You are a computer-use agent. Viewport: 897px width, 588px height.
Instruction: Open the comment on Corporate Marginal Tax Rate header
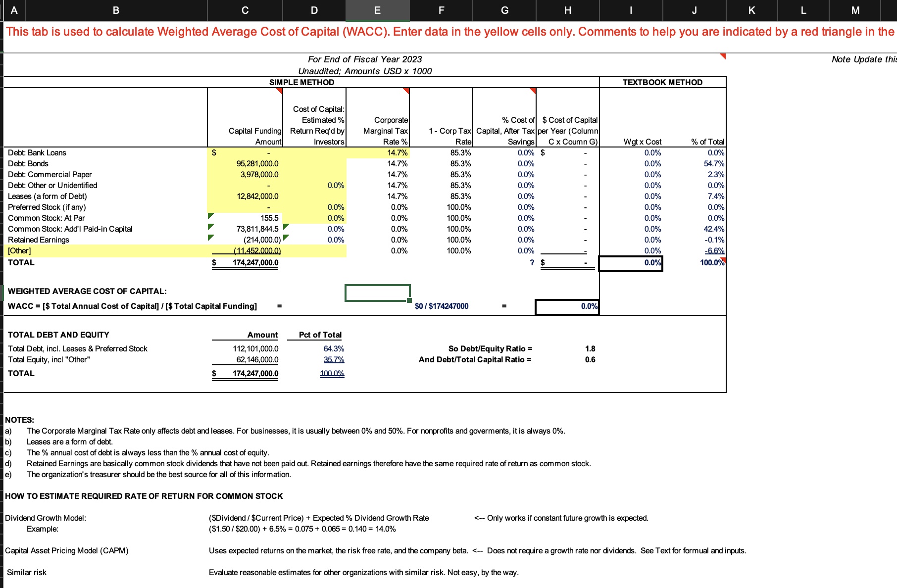[406, 90]
